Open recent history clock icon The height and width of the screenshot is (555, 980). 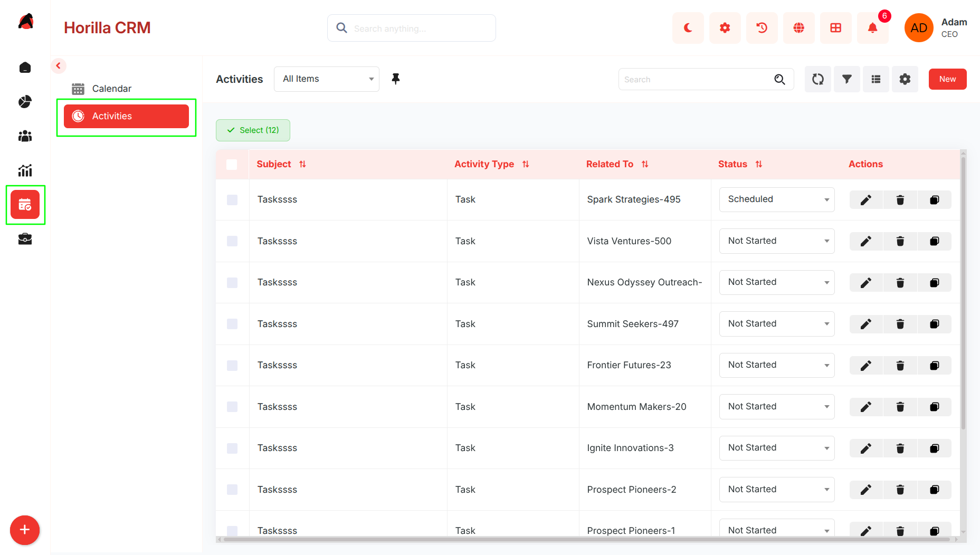click(x=762, y=28)
